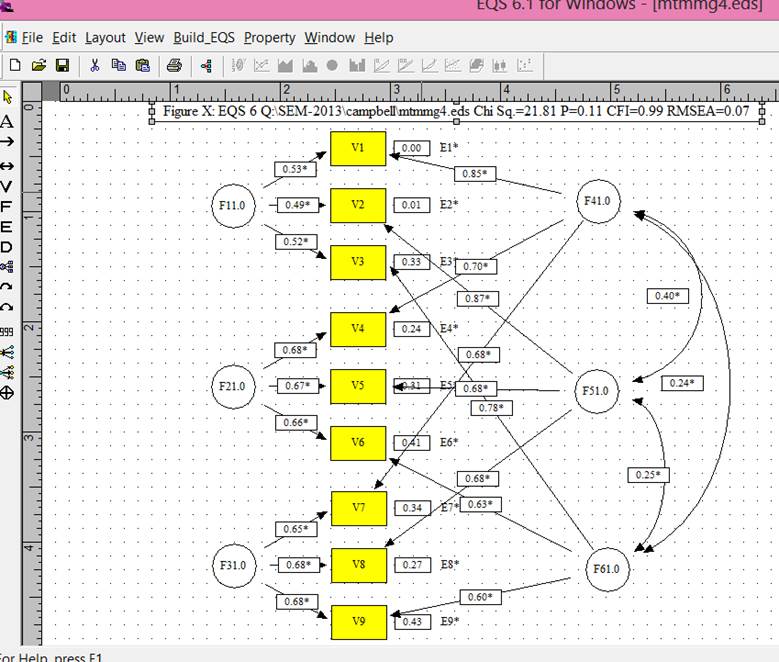
Task: Click the teal multi-arrow path icon
Action: point(7,372)
